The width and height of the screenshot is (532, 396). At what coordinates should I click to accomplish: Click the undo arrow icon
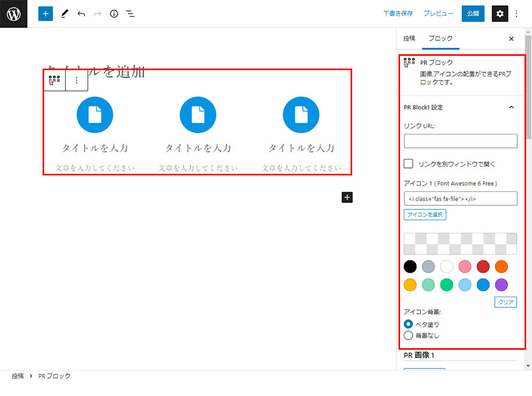[81, 14]
